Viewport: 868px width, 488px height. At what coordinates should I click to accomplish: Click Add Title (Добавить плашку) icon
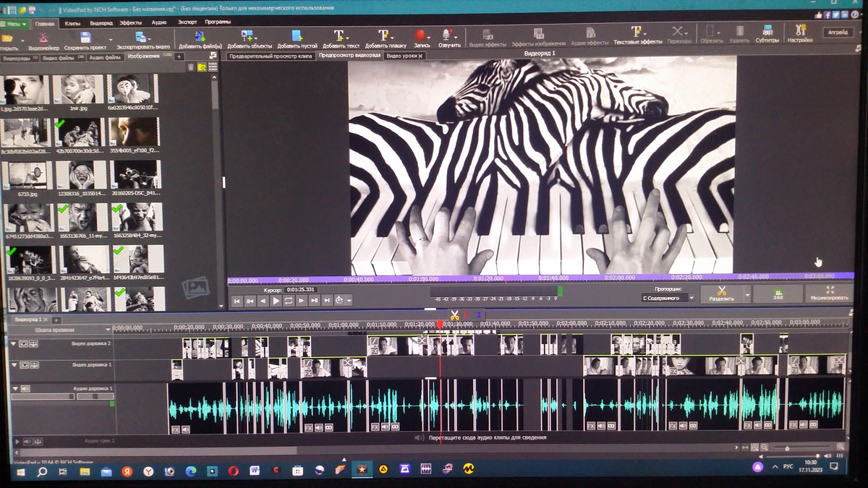coord(384,35)
